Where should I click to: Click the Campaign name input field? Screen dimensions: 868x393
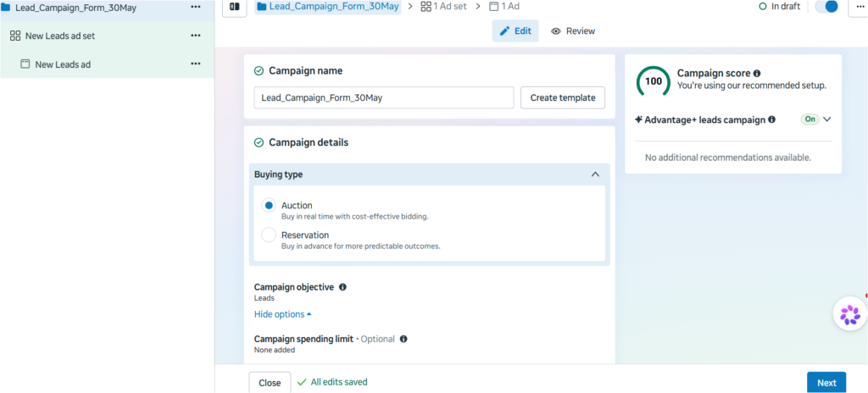384,97
